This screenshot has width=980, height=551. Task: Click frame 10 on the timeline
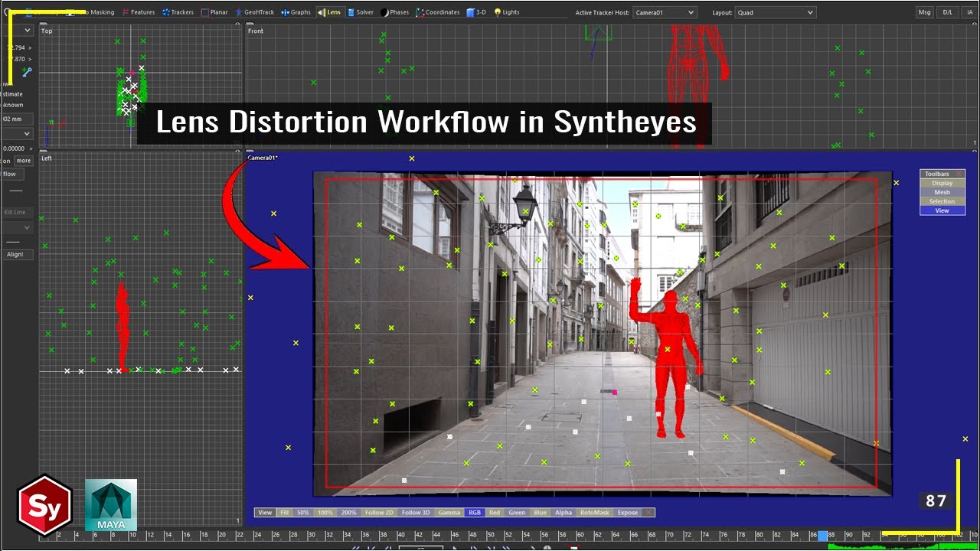pos(132,535)
